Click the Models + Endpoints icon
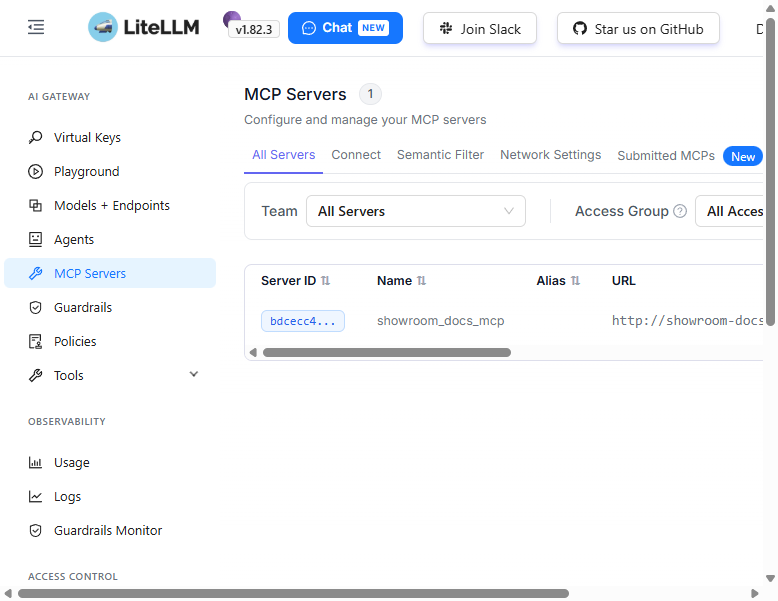This screenshot has height=601, width=778. coord(35,205)
